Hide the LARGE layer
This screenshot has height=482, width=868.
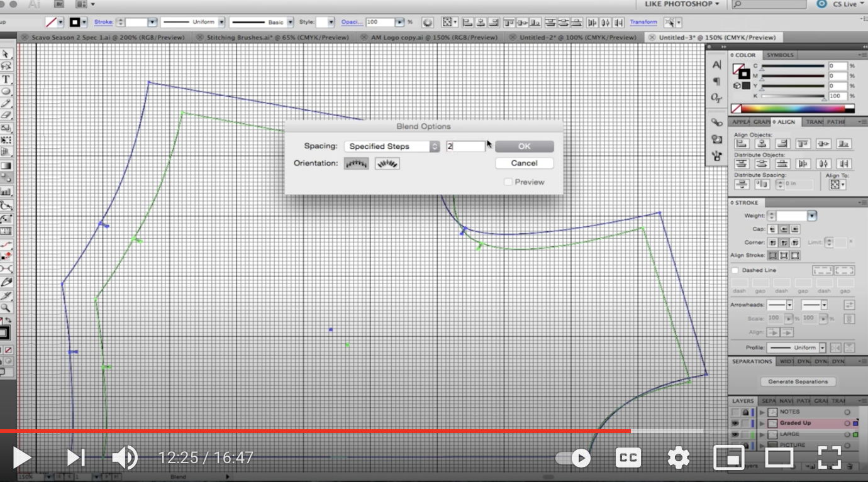coord(735,434)
